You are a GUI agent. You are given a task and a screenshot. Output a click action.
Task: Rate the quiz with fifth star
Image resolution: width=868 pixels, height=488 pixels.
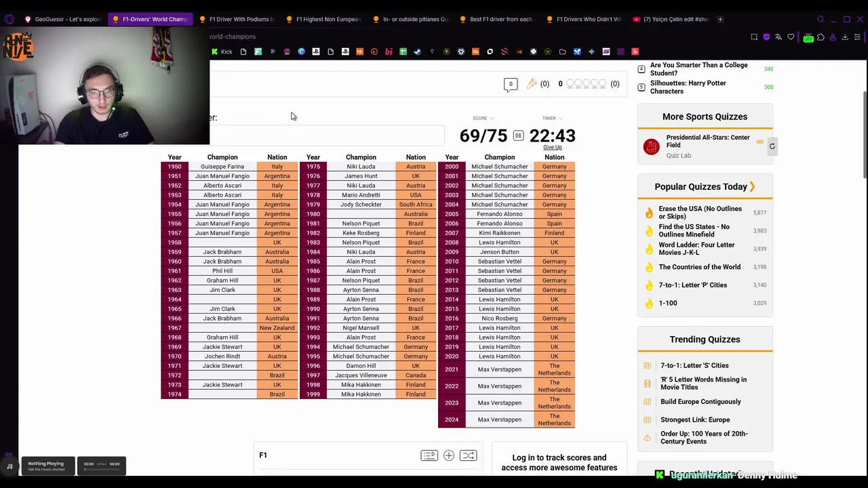pyautogui.click(x=603, y=84)
